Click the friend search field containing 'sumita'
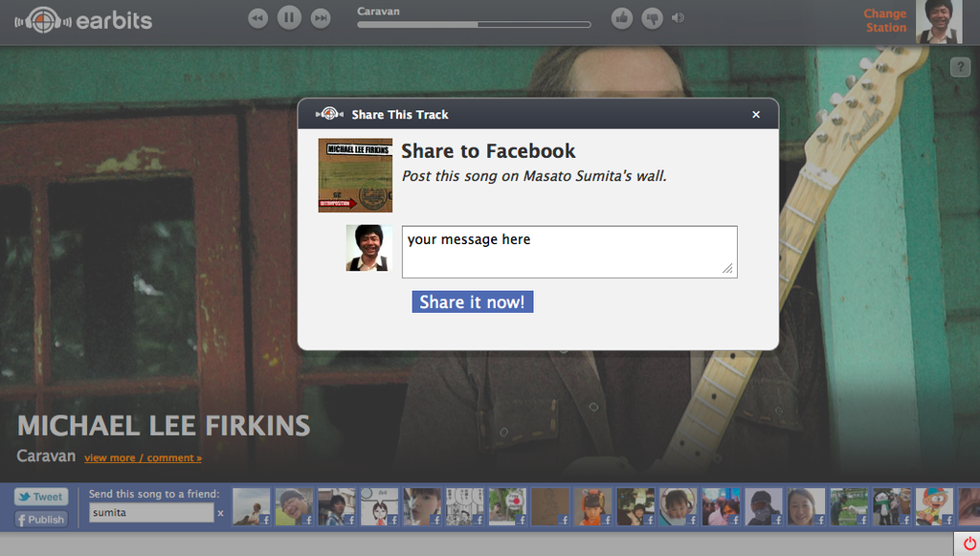Screen dimensions: 980x556 pyautogui.click(x=151, y=513)
